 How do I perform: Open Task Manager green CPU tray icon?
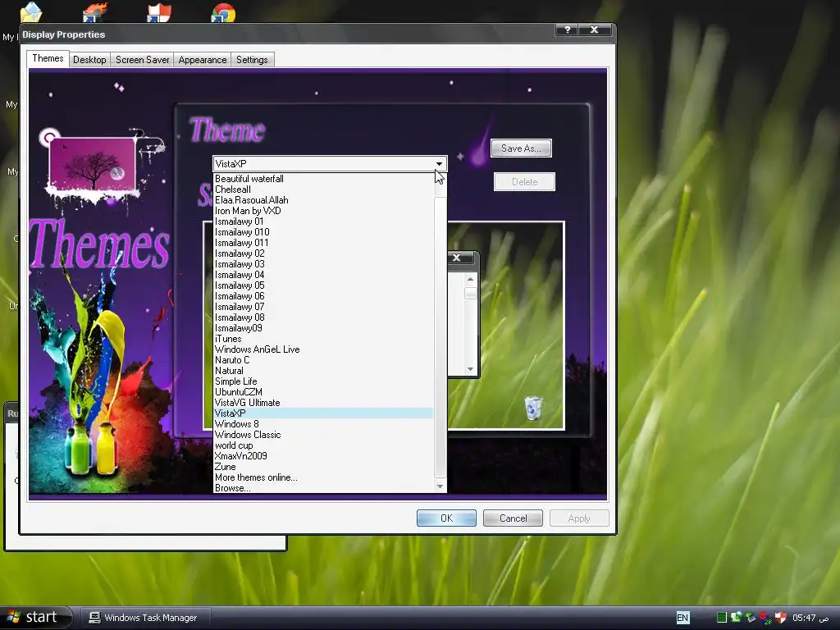[x=722, y=618]
